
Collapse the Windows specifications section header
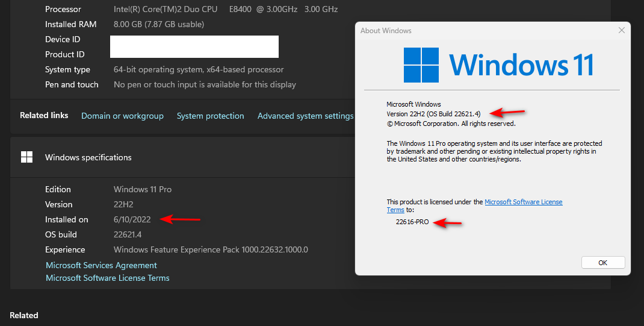point(182,157)
